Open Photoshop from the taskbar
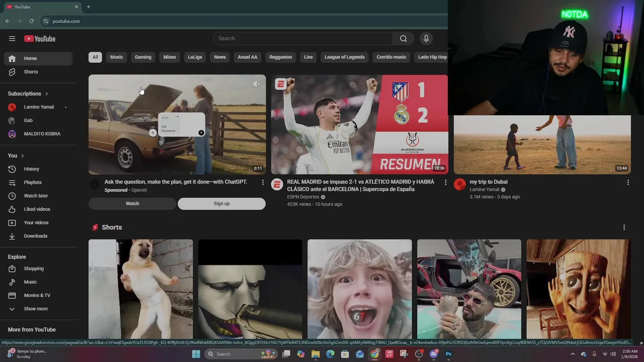Screen dimensions: 644x362 click(x=448, y=354)
